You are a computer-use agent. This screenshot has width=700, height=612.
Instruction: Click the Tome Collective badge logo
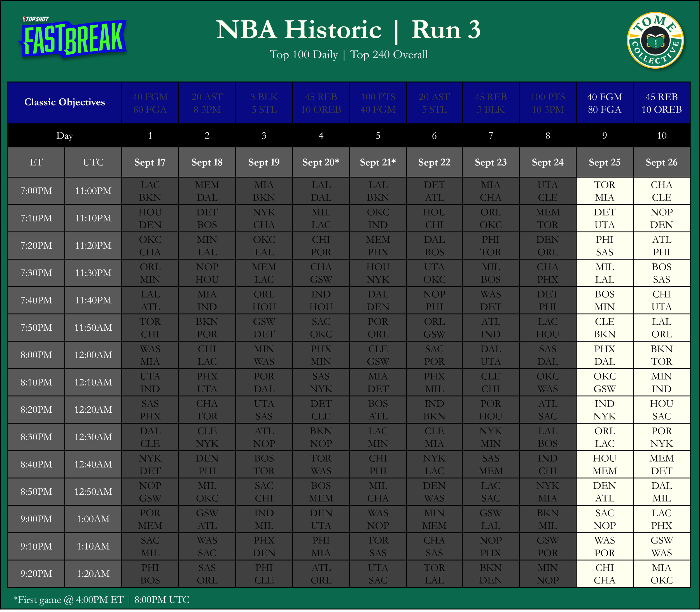click(655, 41)
